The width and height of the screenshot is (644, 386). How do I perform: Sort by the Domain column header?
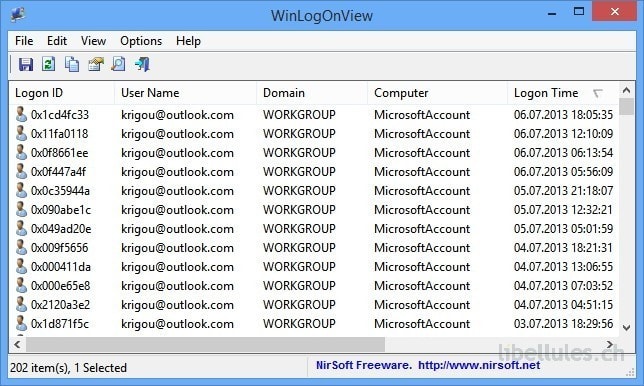[312, 93]
